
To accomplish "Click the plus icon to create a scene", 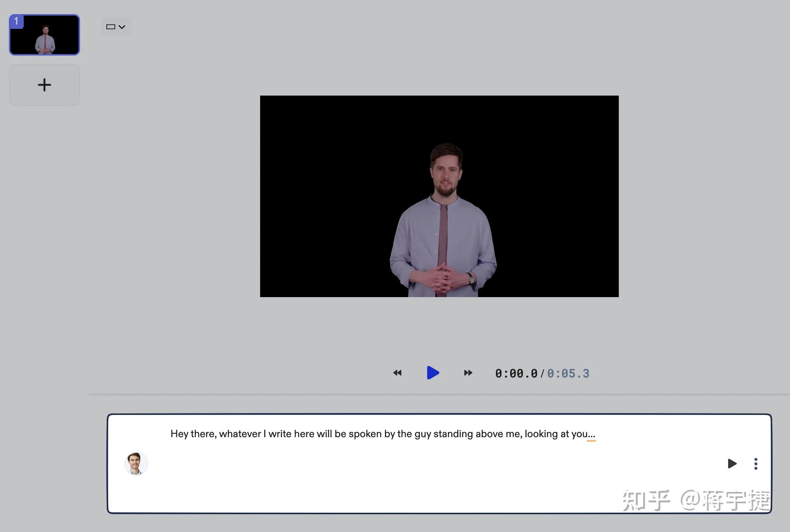I will pyautogui.click(x=44, y=85).
